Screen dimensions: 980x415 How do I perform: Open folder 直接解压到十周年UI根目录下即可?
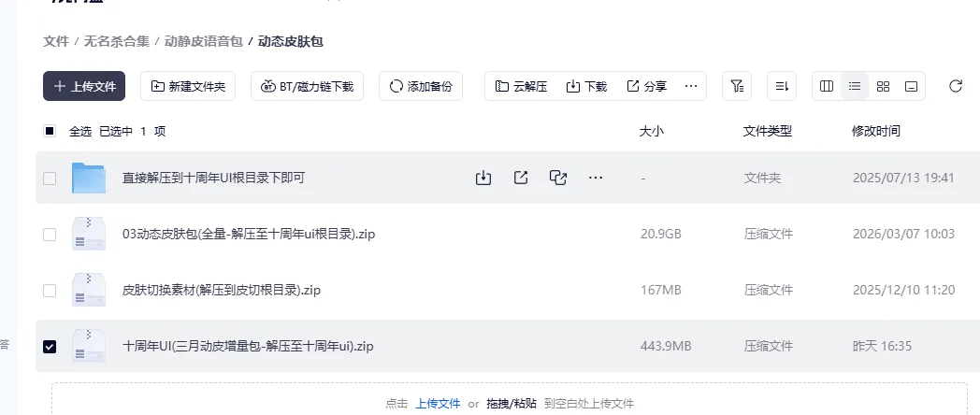click(214, 179)
